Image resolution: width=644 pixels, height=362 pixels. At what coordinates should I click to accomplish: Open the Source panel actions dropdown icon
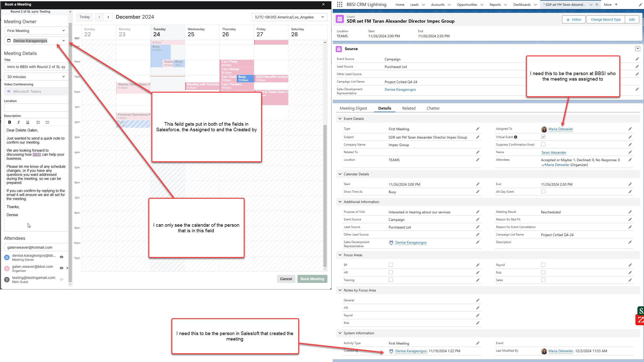point(637,49)
